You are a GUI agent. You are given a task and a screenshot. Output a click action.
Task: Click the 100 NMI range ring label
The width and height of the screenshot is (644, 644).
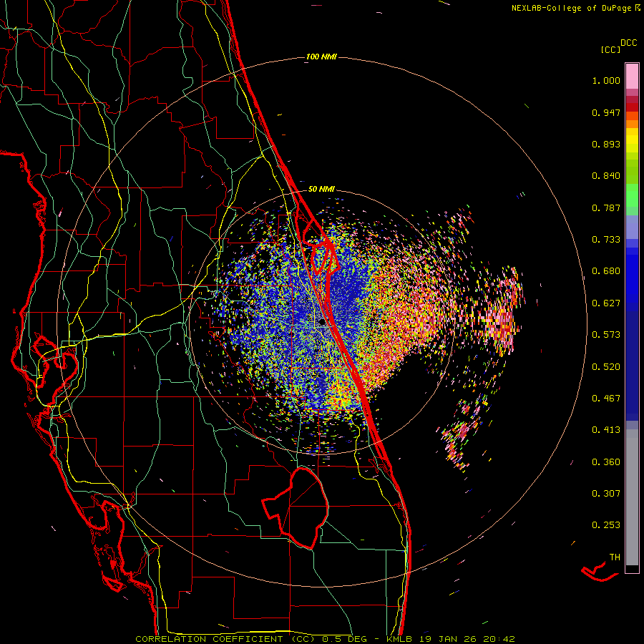(321, 57)
